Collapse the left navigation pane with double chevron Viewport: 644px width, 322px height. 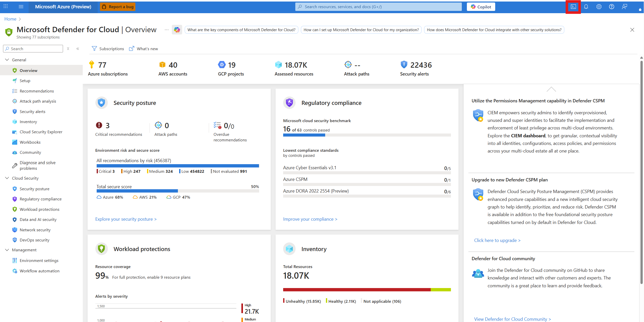[78, 49]
